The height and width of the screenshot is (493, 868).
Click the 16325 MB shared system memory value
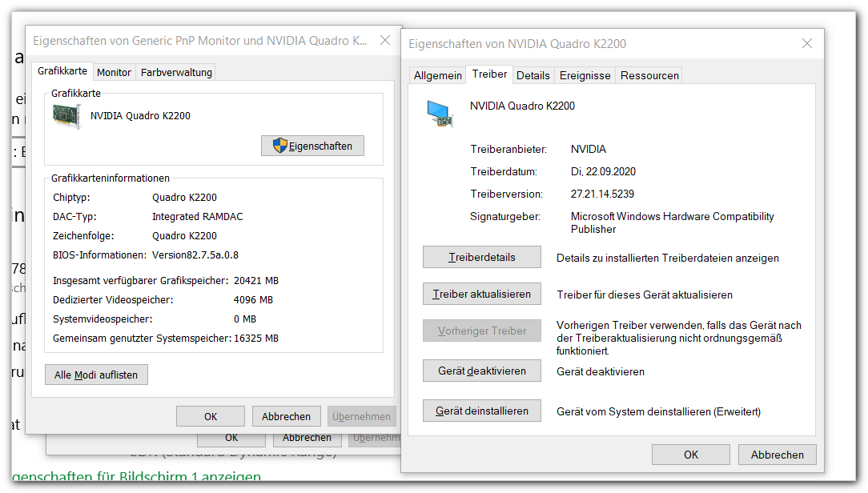point(255,338)
